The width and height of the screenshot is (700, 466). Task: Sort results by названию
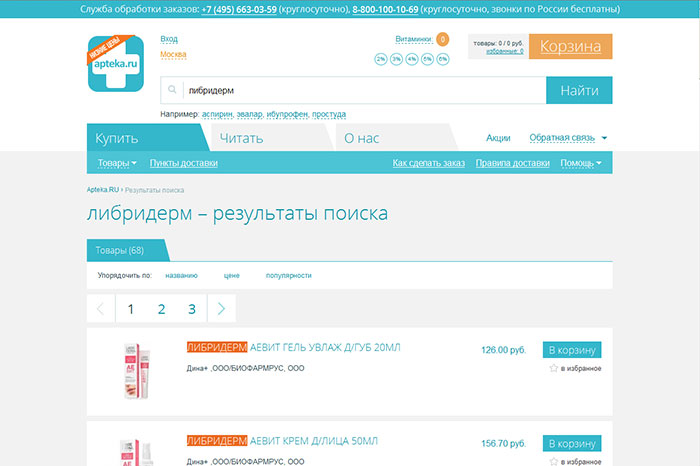pyautogui.click(x=181, y=275)
